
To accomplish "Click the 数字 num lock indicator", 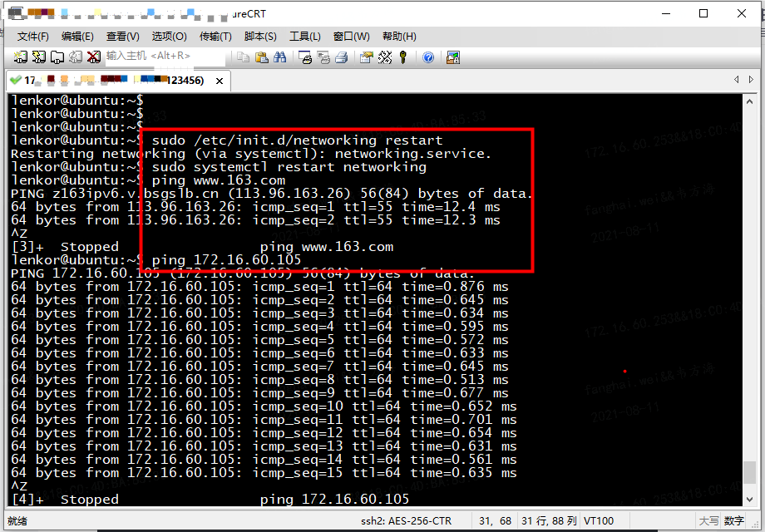I will pos(733,521).
